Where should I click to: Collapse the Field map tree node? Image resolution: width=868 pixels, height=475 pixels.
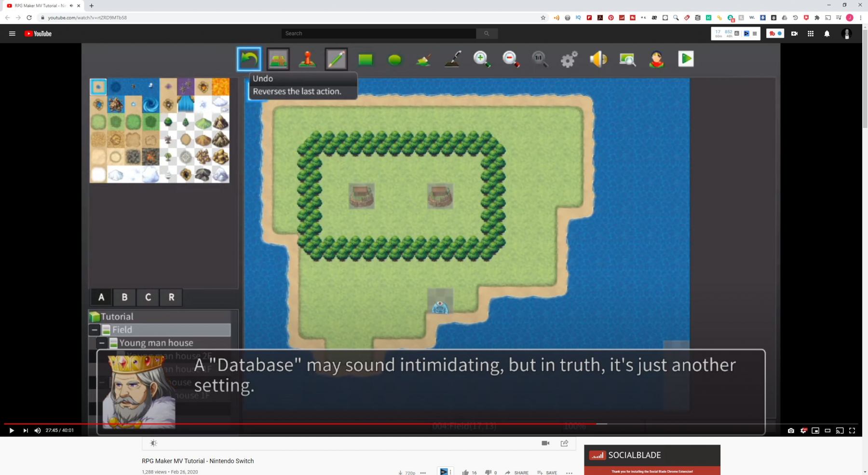pos(95,330)
